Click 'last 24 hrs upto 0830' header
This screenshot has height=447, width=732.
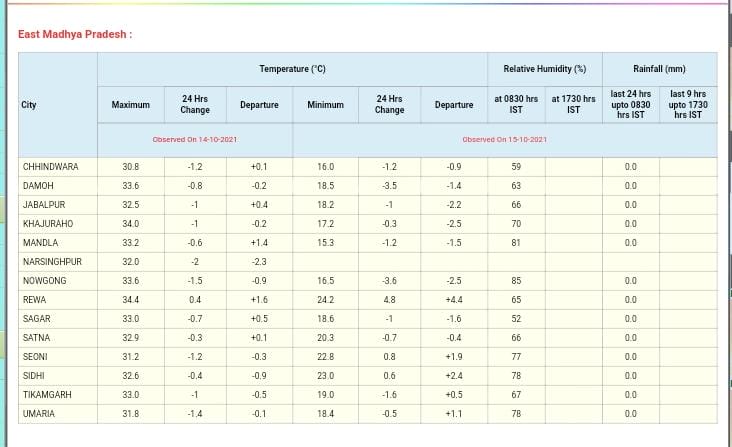[630, 105]
